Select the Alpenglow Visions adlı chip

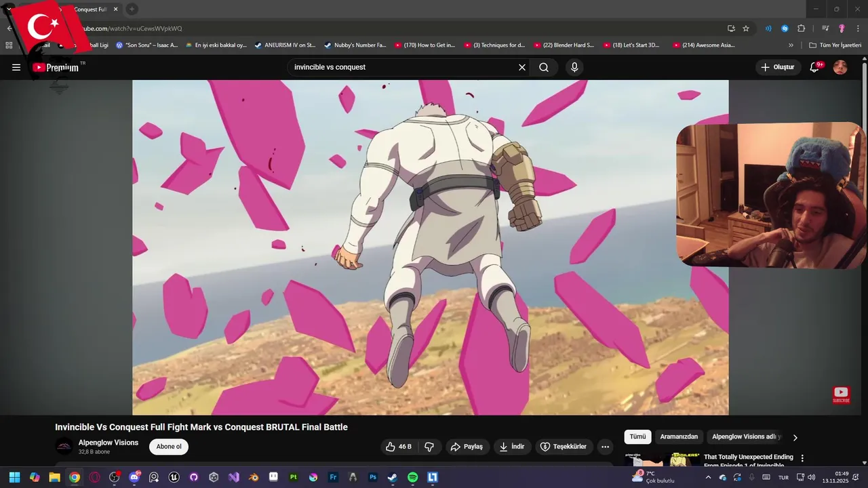point(745,437)
